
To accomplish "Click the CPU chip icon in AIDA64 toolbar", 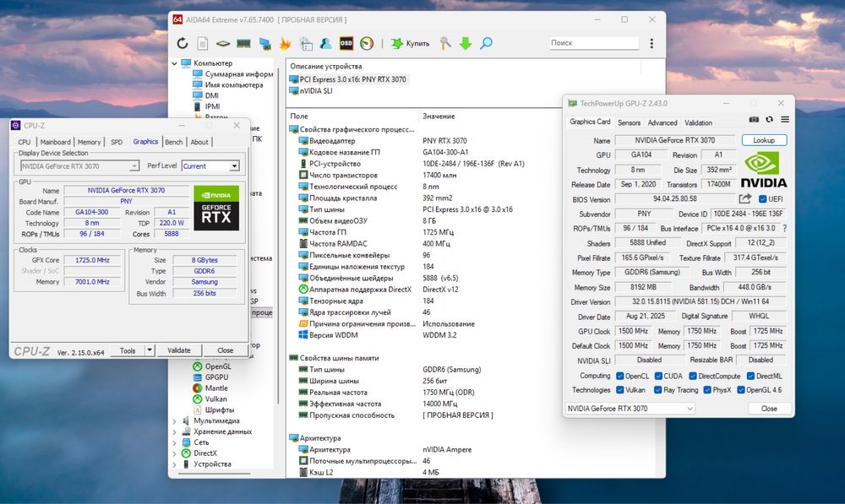I will coord(223,43).
